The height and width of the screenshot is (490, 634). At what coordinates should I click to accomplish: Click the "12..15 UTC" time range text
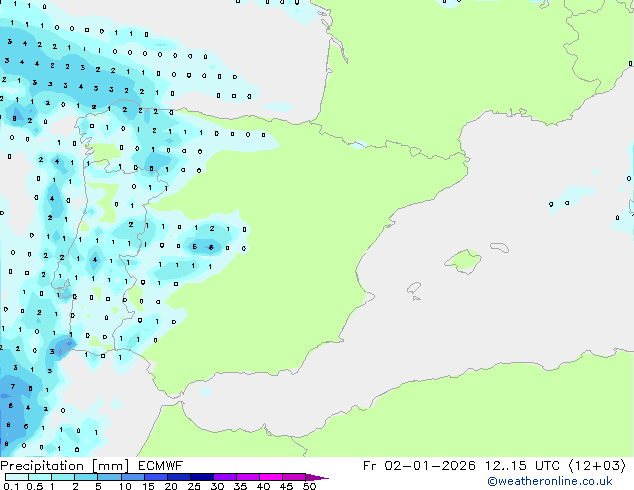point(522,466)
